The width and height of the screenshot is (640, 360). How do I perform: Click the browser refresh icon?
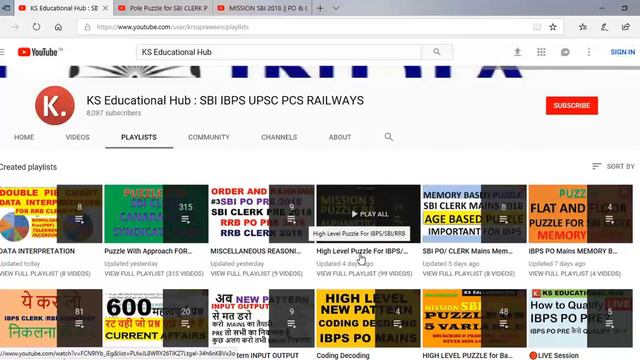[x=36, y=27]
